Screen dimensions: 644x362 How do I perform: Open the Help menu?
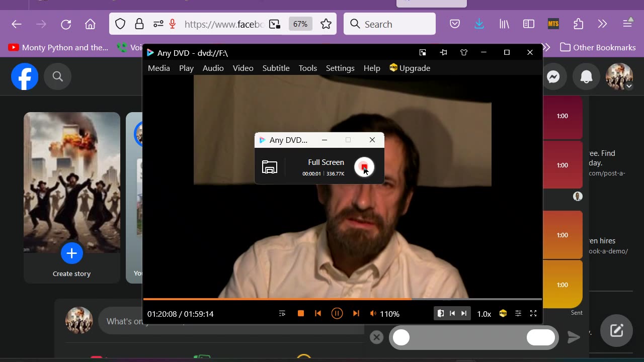(372, 68)
